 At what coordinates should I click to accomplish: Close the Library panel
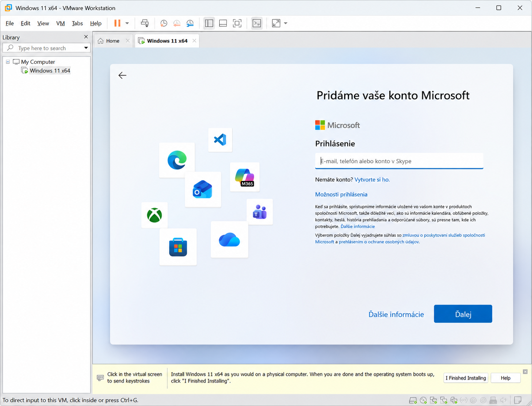[86, 37]
